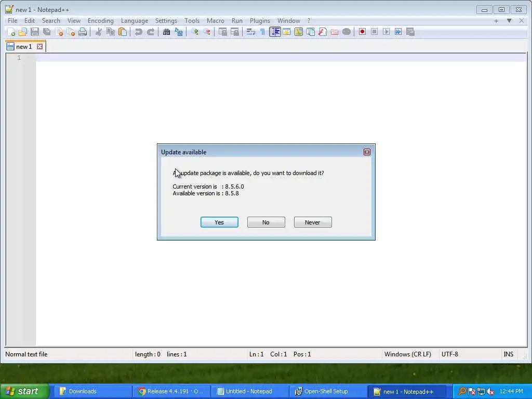Open the Settings menu
The height and width of the screenshot is (399, 532).
[166, 21]
